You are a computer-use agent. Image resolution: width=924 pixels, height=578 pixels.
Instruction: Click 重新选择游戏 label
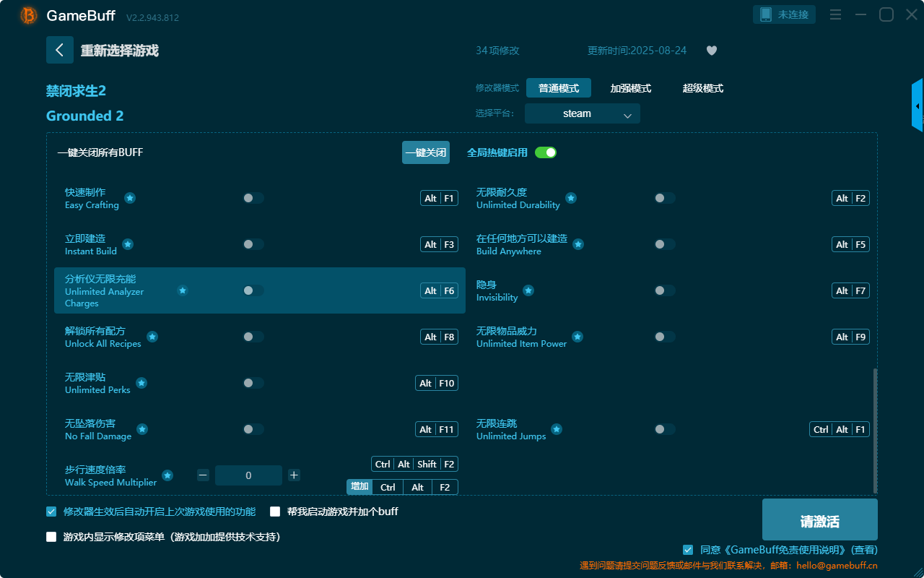(x=120, y=51)
